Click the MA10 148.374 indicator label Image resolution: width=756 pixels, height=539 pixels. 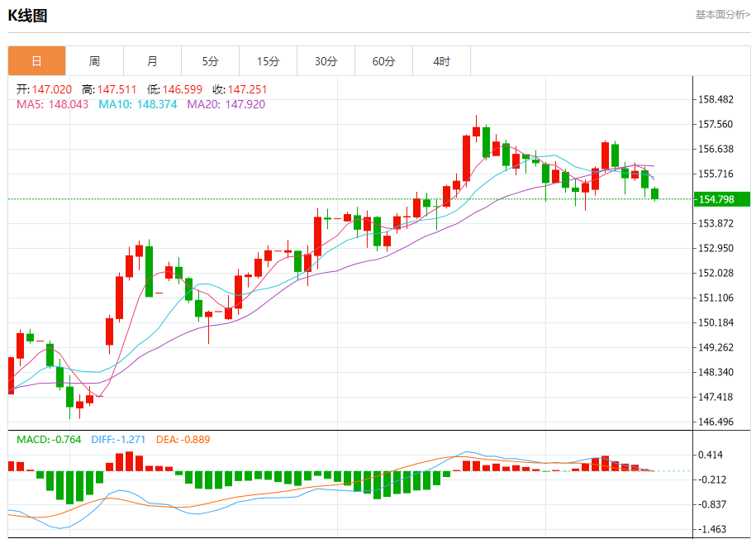tap(137, 105)
